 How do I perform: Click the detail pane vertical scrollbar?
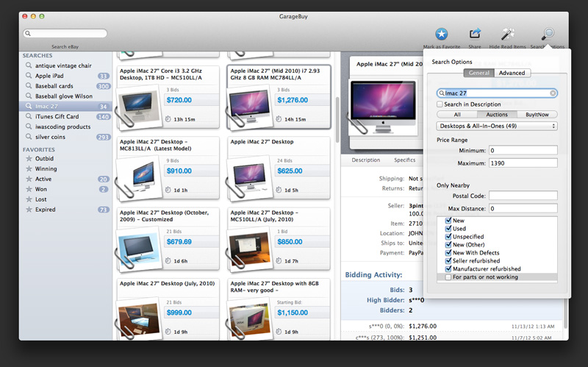tap(566, 315)
